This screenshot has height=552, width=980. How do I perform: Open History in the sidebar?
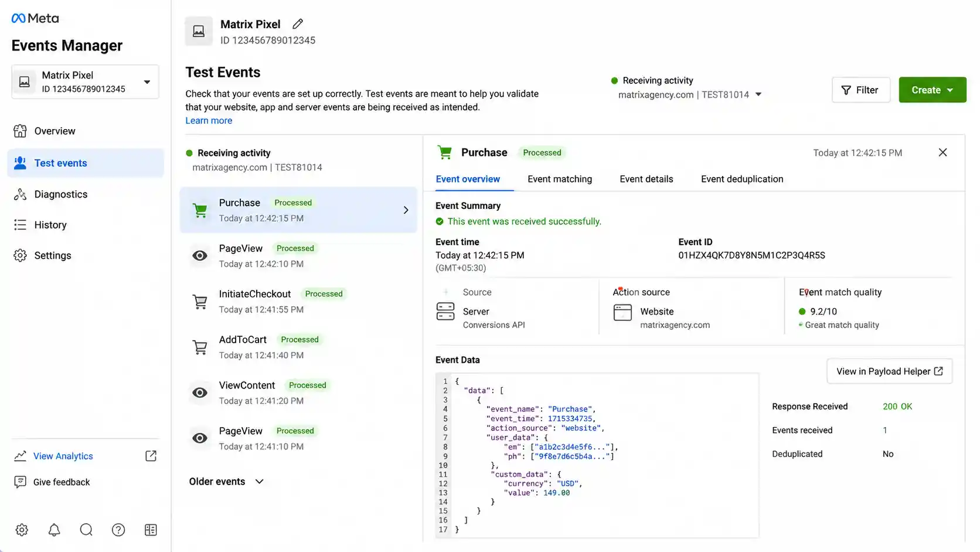point(85,225)
